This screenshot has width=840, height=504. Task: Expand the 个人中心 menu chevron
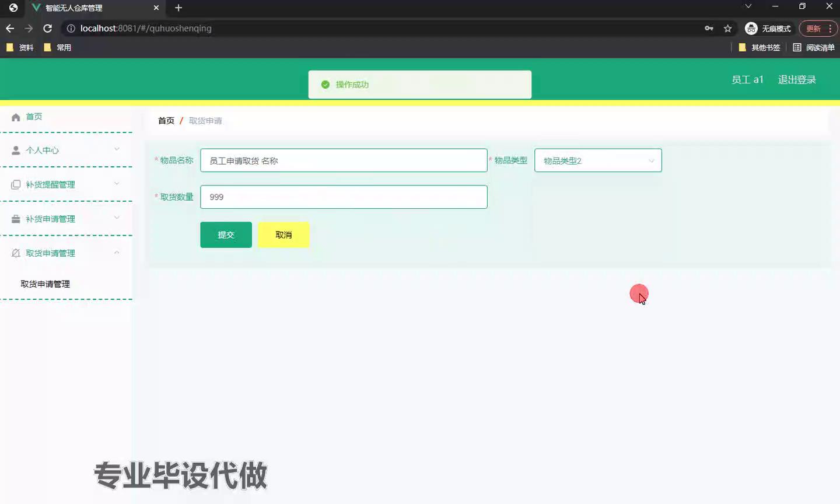click(117, 149)
